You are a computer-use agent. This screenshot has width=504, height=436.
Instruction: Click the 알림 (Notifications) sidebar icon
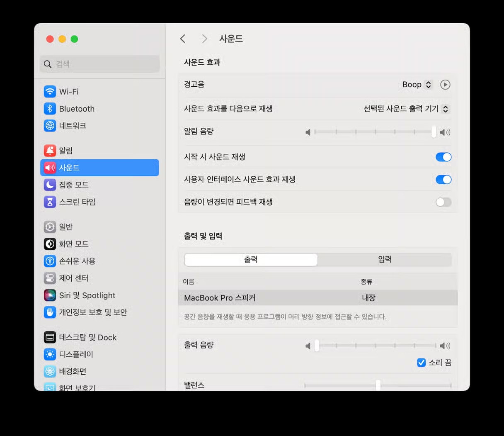[50, 151]
